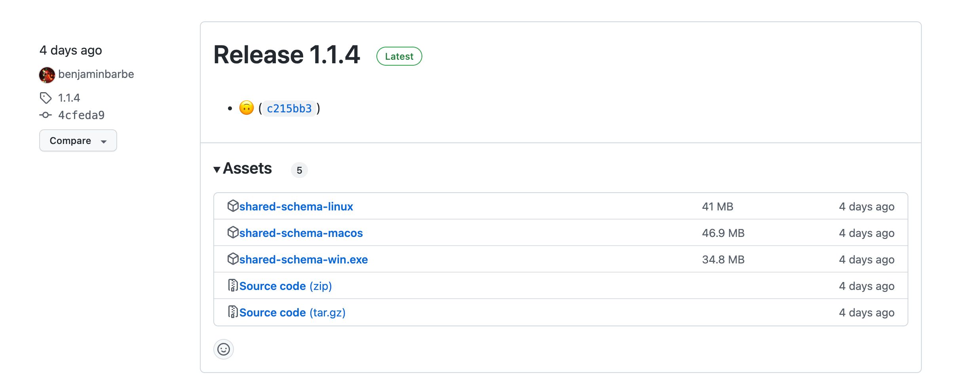
Task: Download shared-schema-win.exe asset
Action: tap(304, 259)
